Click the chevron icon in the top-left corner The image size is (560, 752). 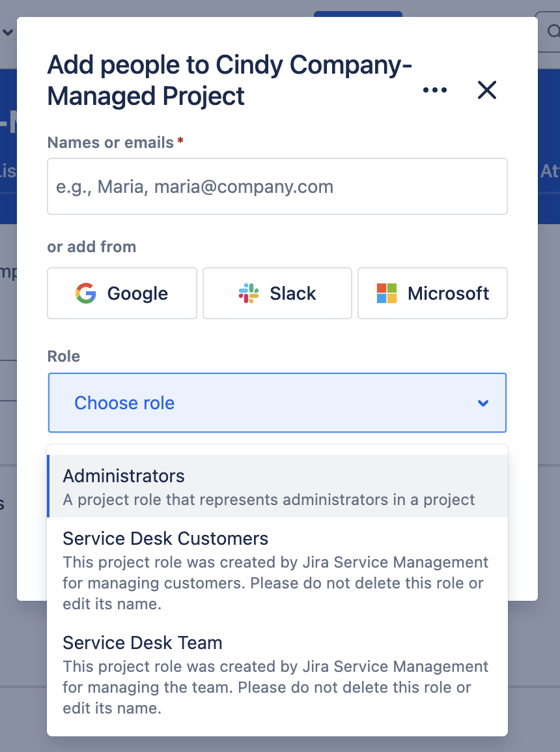point(7,31)
